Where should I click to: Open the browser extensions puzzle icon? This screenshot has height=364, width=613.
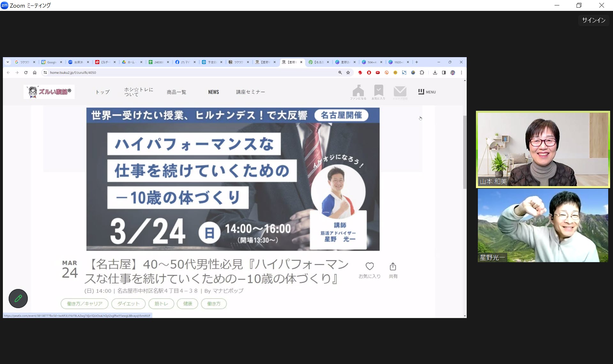coord(422,73)
